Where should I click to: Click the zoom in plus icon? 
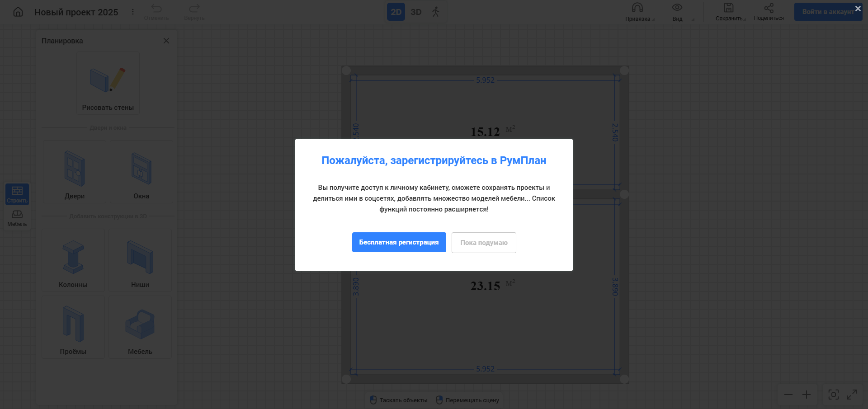[807, 395]
